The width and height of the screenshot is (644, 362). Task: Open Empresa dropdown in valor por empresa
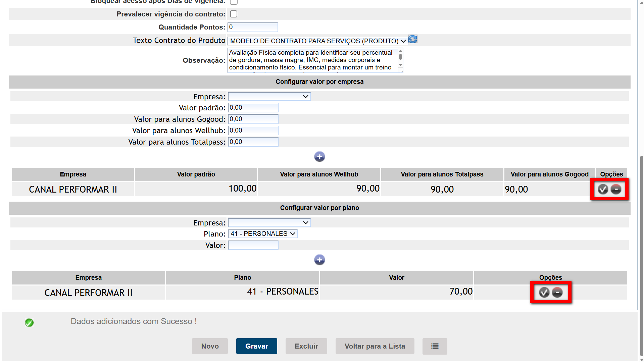coord(269,97)
